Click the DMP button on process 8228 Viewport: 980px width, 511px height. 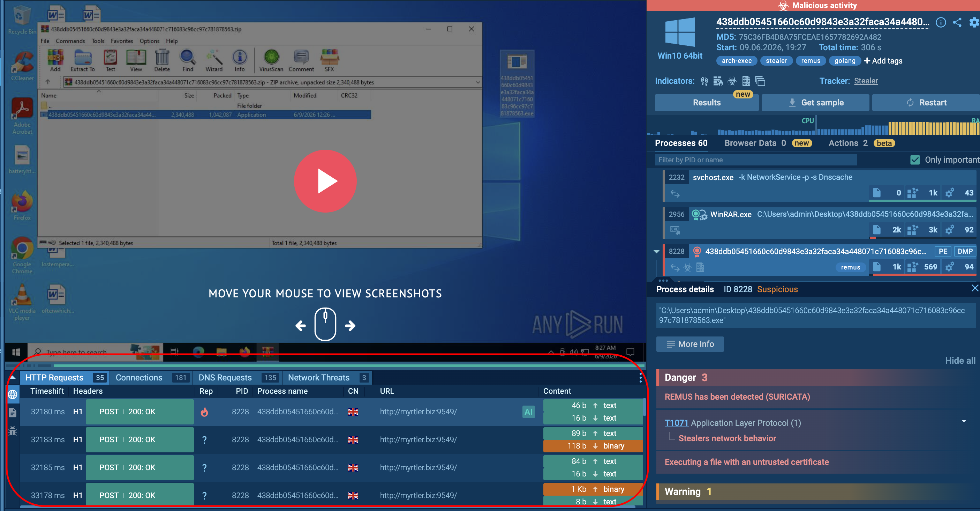coord(965,251)
